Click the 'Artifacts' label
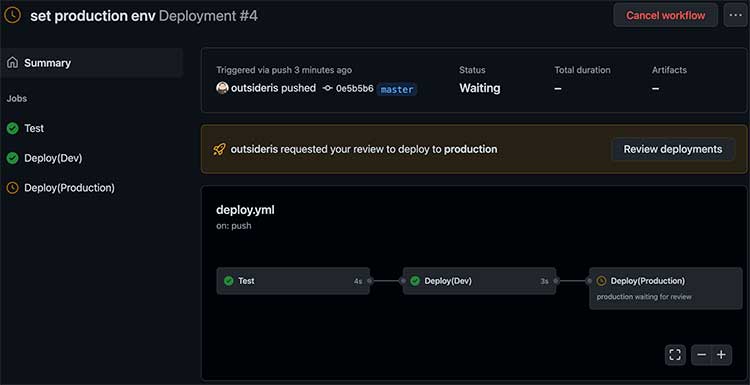This screenshot has height=385, width=750. [669, 70]
